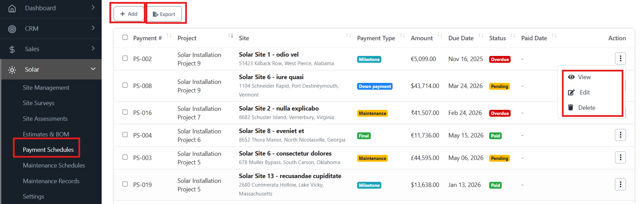Screen dimensions: 644x204
Task: Click the Dashboard home icon
Action: 12,9
